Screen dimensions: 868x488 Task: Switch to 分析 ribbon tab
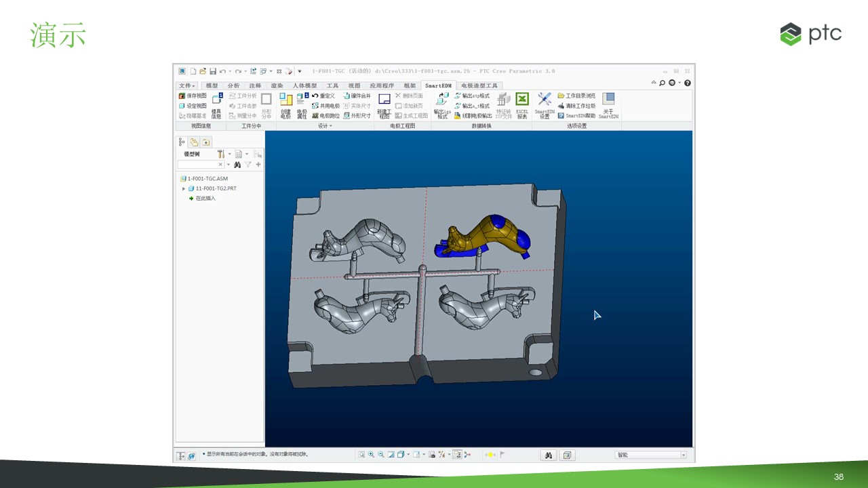233,86
